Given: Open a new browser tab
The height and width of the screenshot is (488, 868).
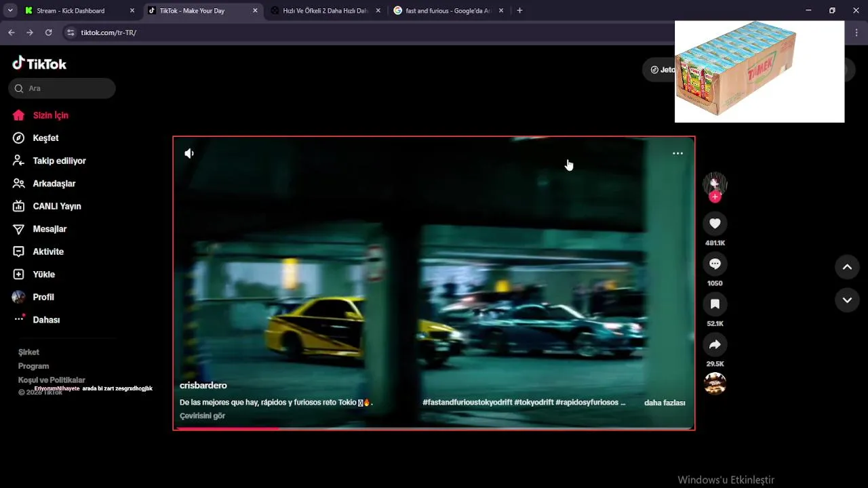Looking at the screenshot, I should click(520, 11).
